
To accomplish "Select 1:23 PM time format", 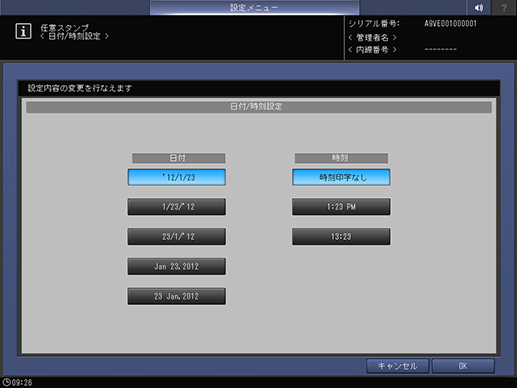I will [x=341, y=207].
